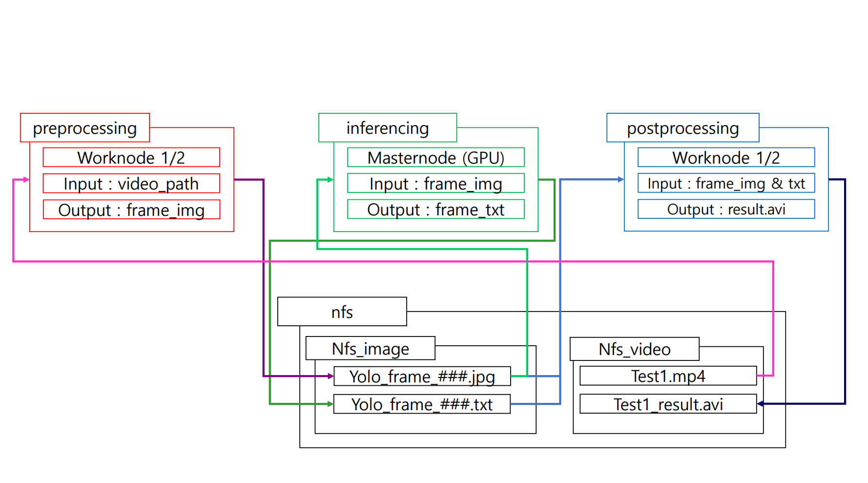Select the nfs title box
This screenshot has height=483, width=868.
pyautogui.click(x=342, y=312)
